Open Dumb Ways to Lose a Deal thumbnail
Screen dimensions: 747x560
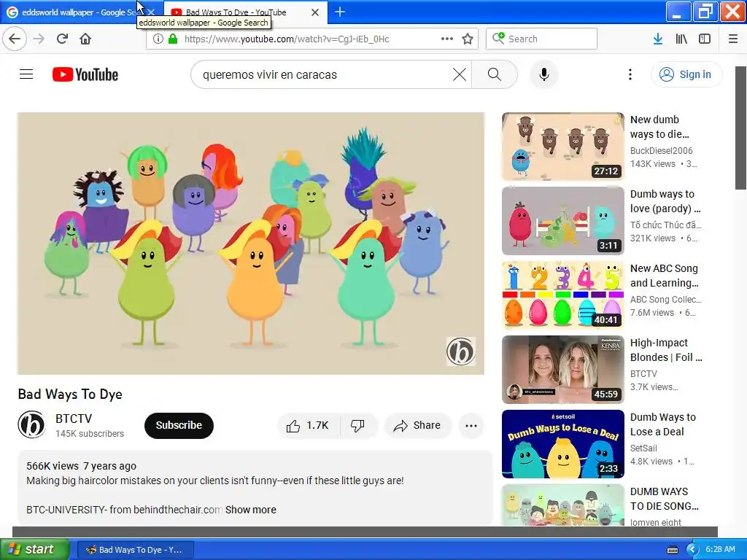tap(562, 444)
